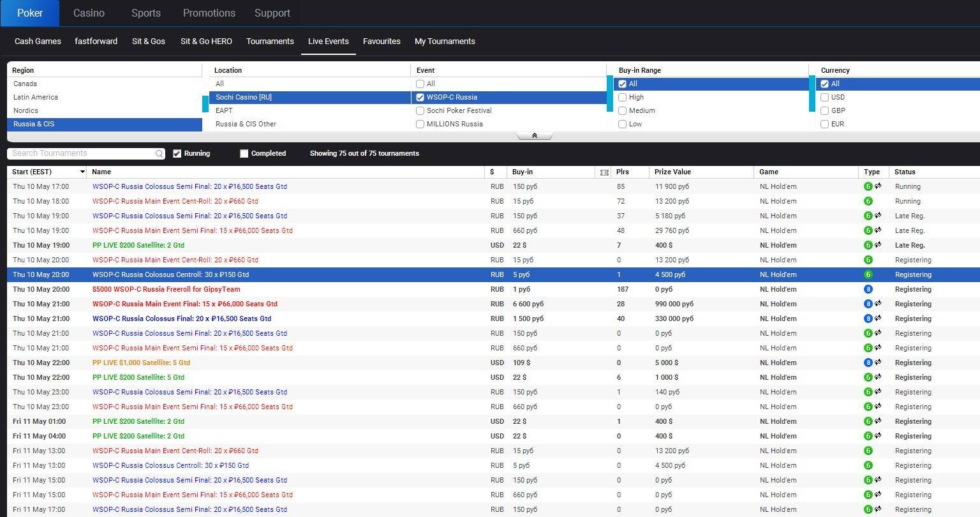Click green 6 icon on highlighted Colossus Centroll row

(x=868, y=274)
